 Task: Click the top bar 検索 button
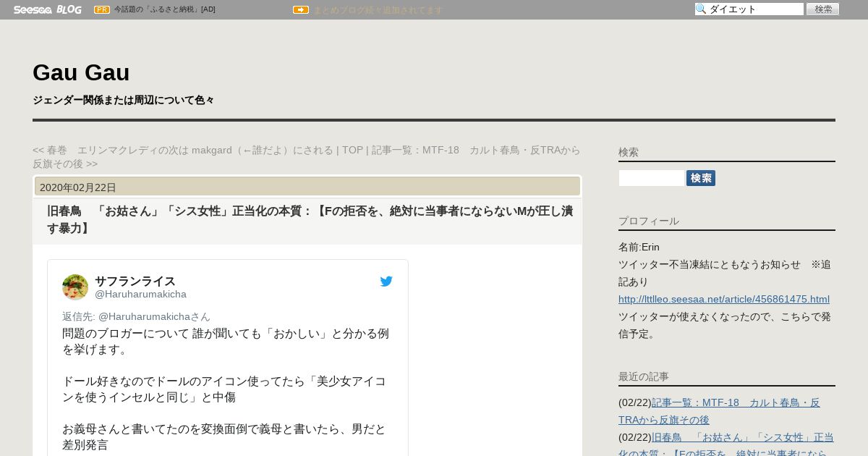(822, 9)
